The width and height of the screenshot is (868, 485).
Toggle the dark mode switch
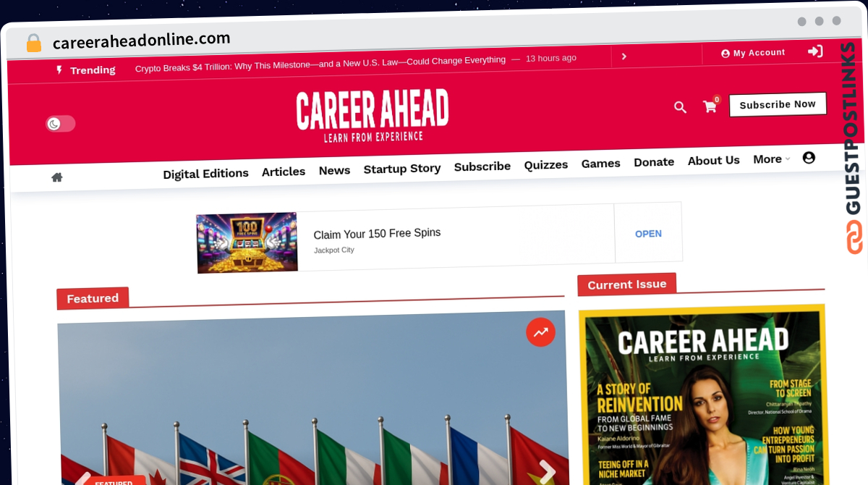tap(61, 124)
